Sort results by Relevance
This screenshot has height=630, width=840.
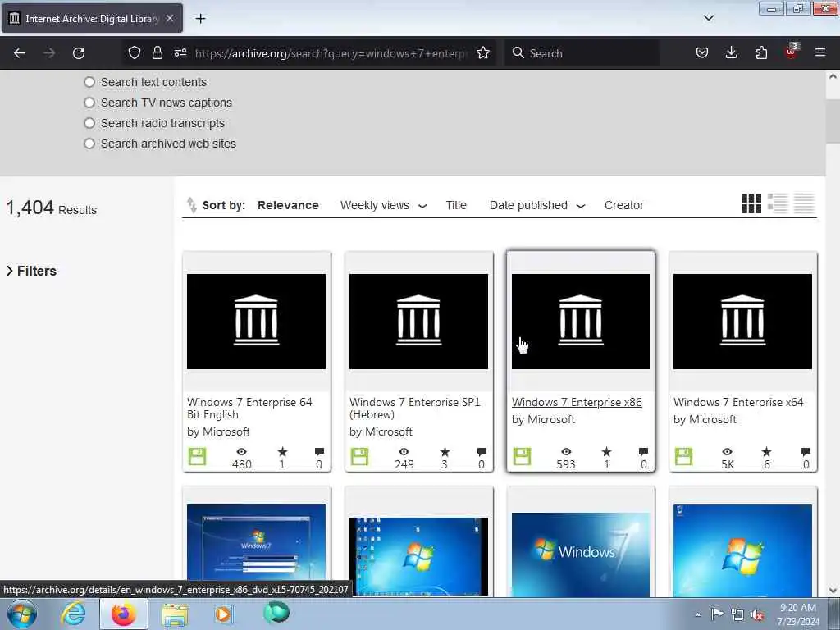tap(288, 205)
